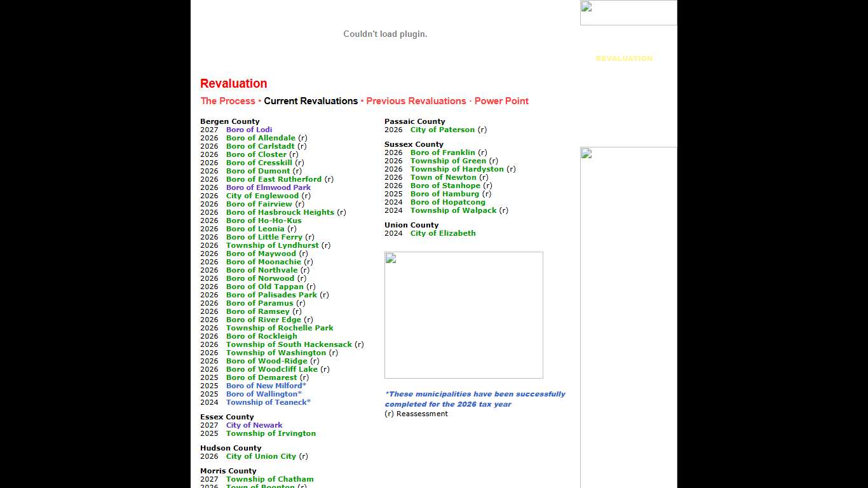Switch to Previous Revaluations tab

coord(416,101)
